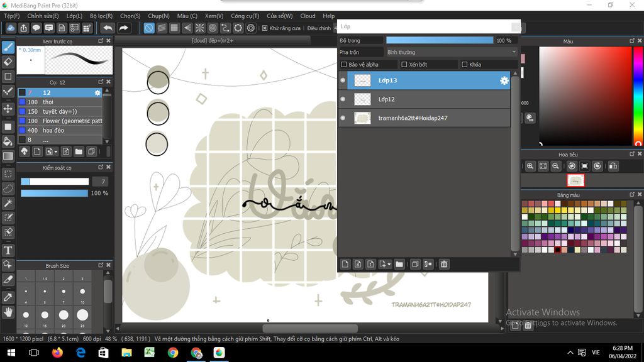Screen dimensions: 644x362
Task: Zoom out using navigator magnifier minus
Action: pos(556,166)
